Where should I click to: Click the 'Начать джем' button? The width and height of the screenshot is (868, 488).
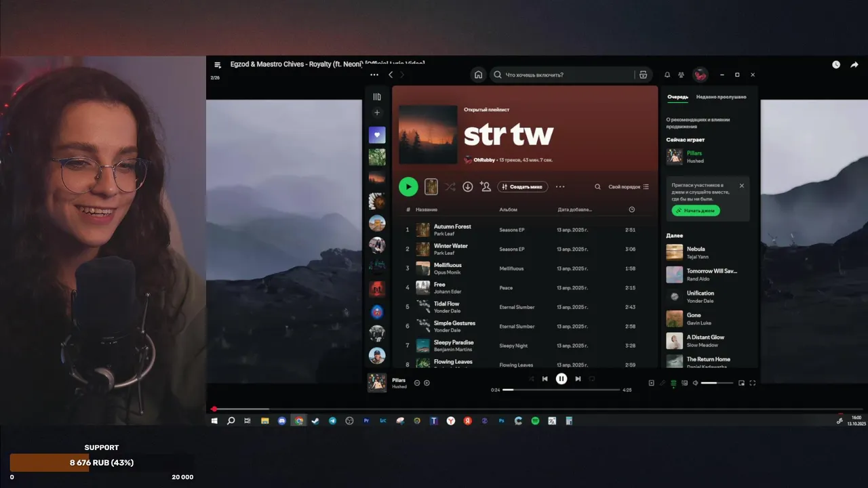pyautogui.click(x=696, y=211)
